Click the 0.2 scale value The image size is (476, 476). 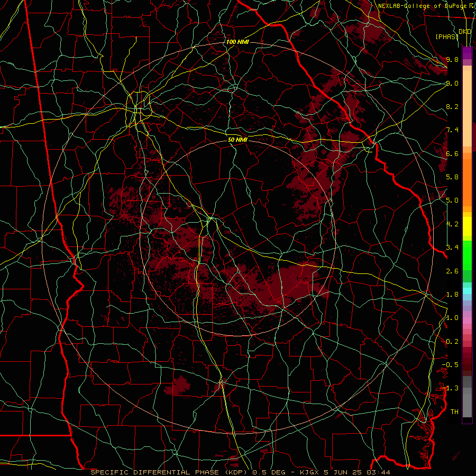pyautogui.click(x=452, y=342)
